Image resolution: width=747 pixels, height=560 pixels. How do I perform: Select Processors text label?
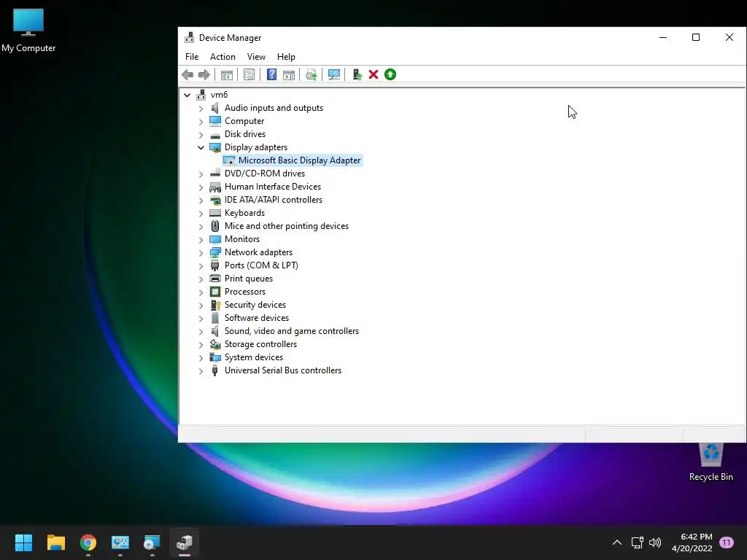coord(245,292)
